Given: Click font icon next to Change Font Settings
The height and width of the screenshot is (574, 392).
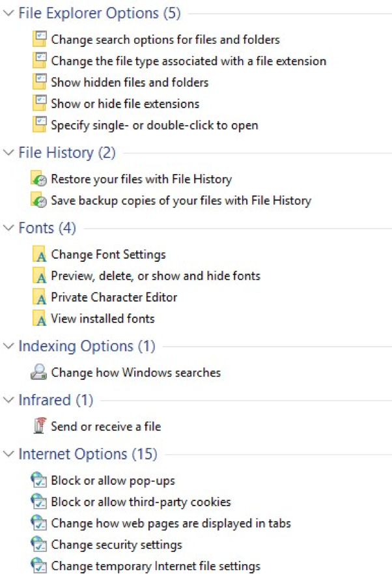Looking at the screenshot, I should click(x=40, y=254).
